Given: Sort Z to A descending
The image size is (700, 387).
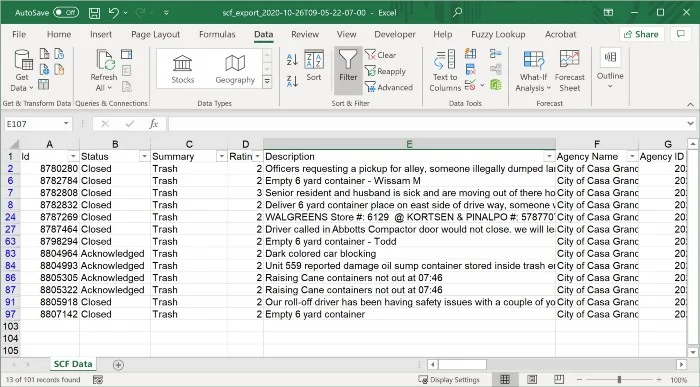Looking at the screenshot, I should point(292,81).
